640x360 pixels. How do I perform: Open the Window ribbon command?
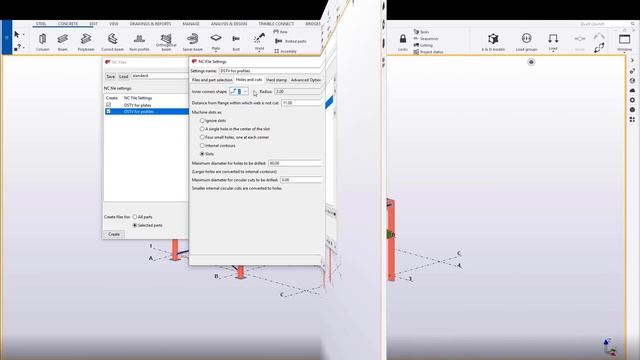pyautogui.click(x=624, y=42)
